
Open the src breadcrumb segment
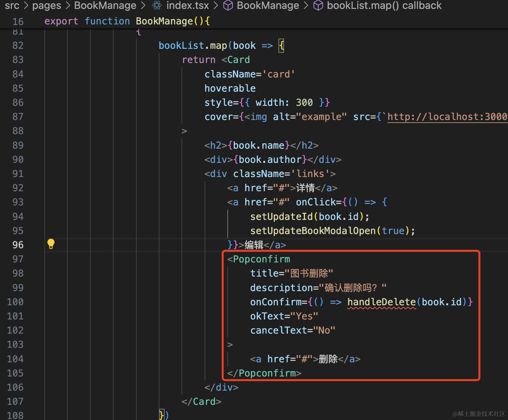pos(12,5)
